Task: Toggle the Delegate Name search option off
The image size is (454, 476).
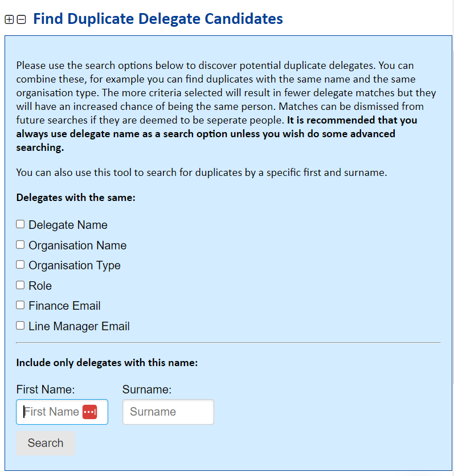Action: (20, 224)
